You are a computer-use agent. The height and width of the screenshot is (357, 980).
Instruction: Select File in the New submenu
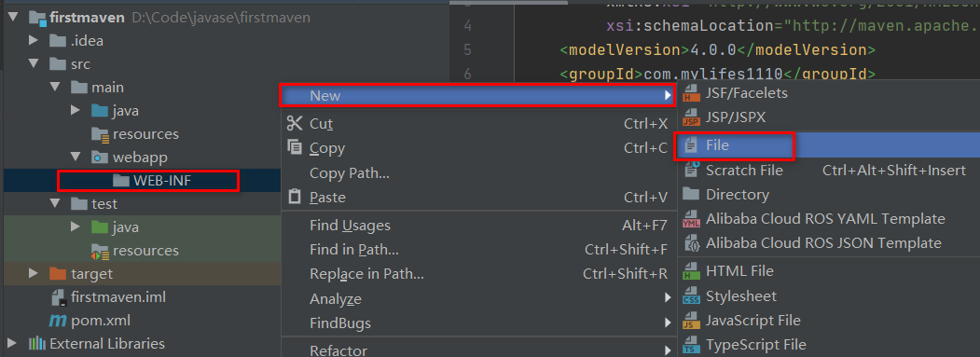coord(829,145)
